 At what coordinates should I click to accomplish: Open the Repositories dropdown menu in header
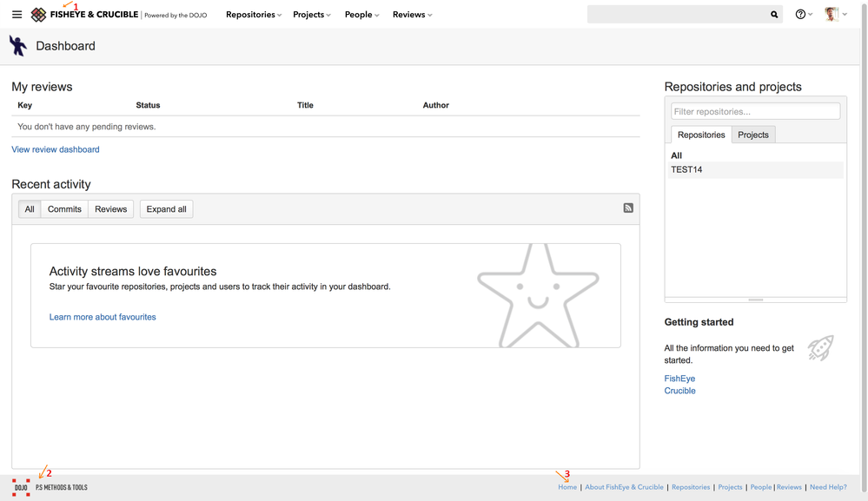coord(254,15)
